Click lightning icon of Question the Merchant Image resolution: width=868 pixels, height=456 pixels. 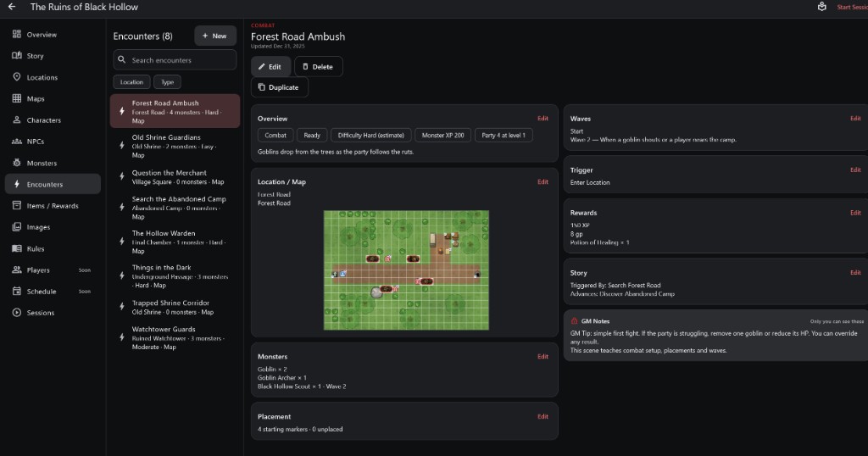pos(122,176)
